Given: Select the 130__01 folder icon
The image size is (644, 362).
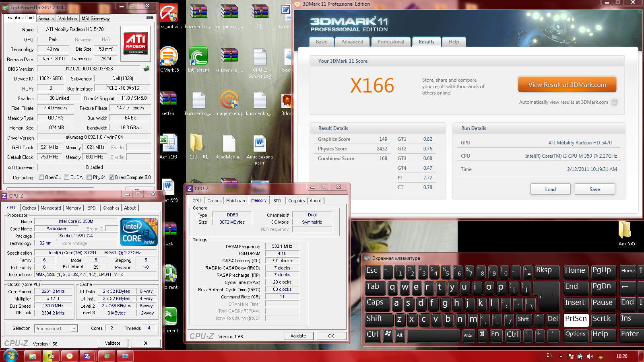Looking at the screenshot, I should point(198,147).
